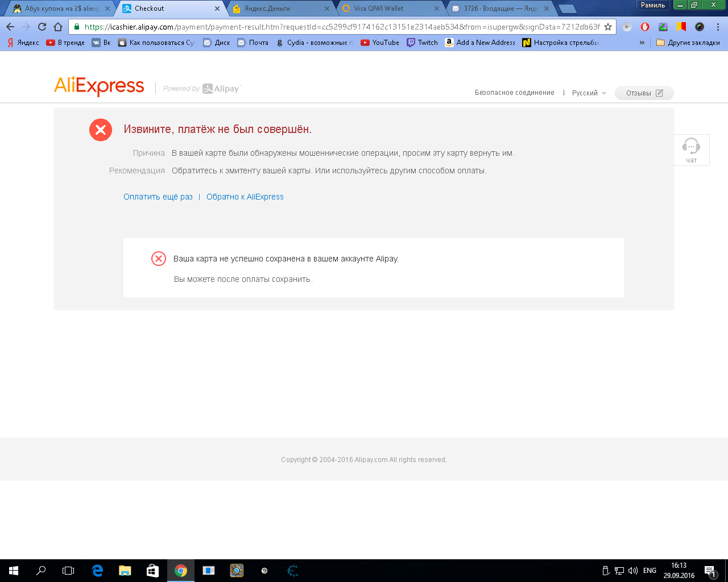Screen dimensions: 728x582
Task: Focus the address bar with icashier.alipay.com URL
Action: [342, 27]
